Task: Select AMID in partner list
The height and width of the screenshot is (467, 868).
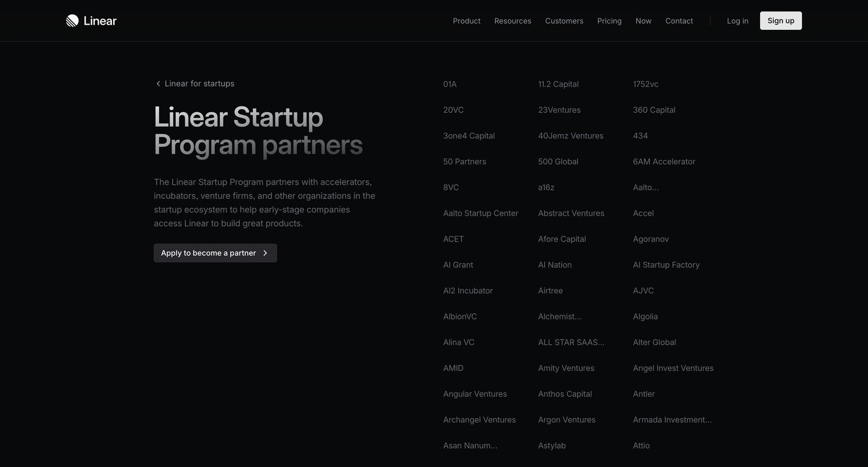Action: click(454, 368)
